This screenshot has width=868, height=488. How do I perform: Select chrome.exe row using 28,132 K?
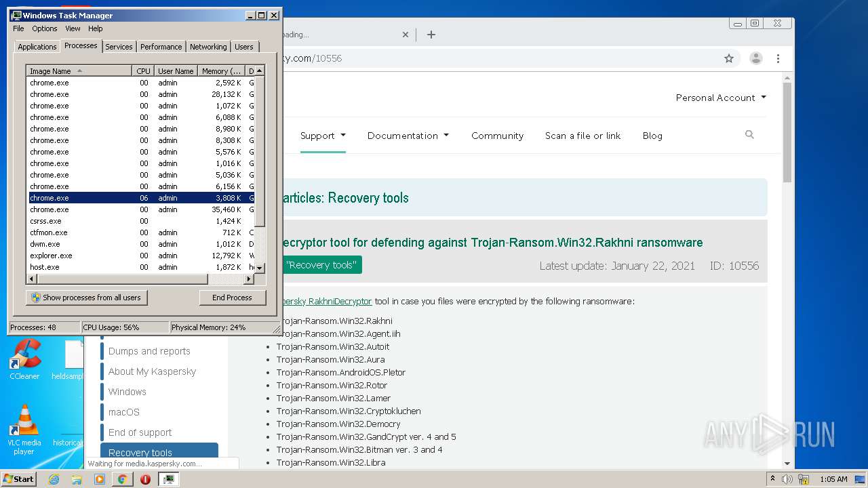point(140,94)
